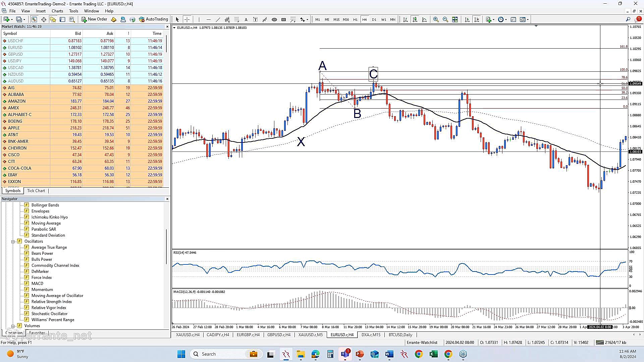Select the M15 timeframe
The height and width of the screenshot is (362, 644).
pyautogui.click(x=336, y=19)
